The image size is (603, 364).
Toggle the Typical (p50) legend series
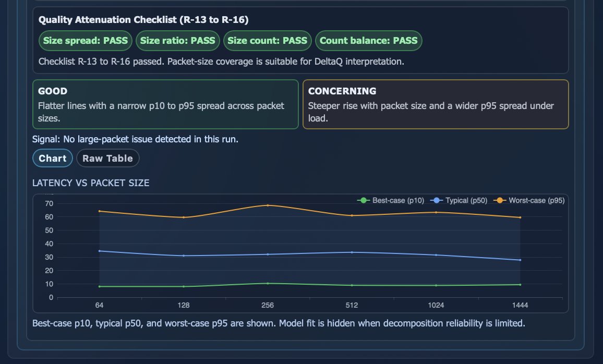pos(459,200)
